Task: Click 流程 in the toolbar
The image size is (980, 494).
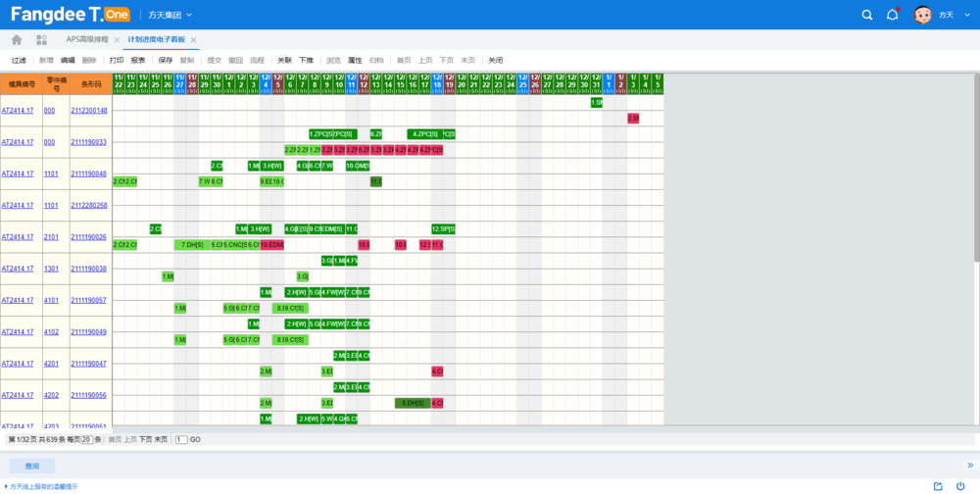Action: click(x=258, y=61)
